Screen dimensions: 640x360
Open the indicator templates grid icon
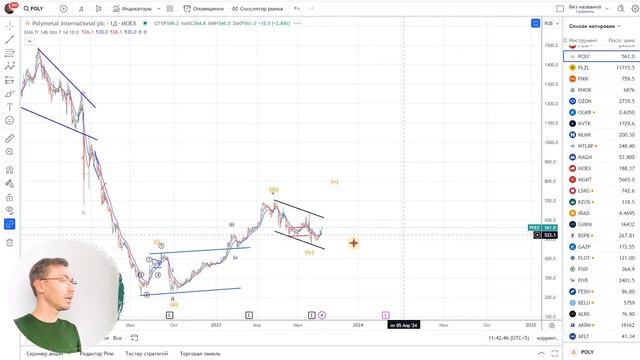170,9
